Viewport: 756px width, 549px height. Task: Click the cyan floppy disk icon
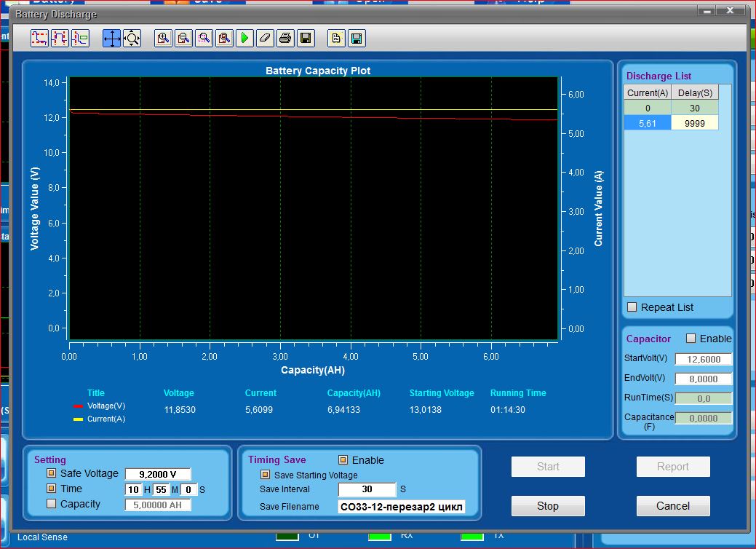(357, 39)
